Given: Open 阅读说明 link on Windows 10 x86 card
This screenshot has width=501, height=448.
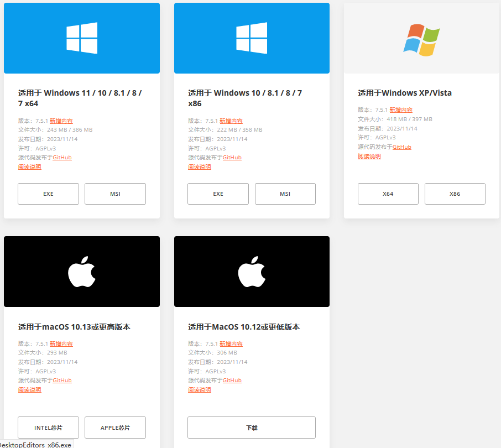Looking at the screenshot, I should click(200, 167).
